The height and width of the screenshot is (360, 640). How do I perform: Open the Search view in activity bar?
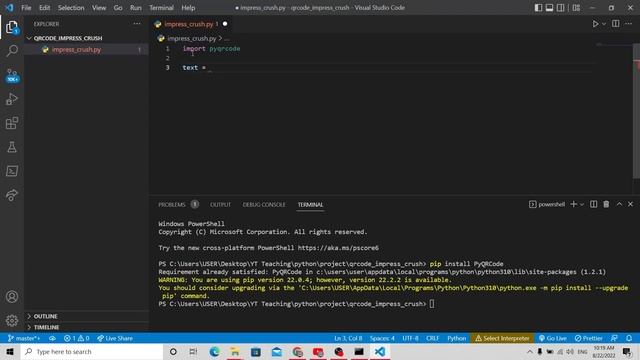(12, 51)
